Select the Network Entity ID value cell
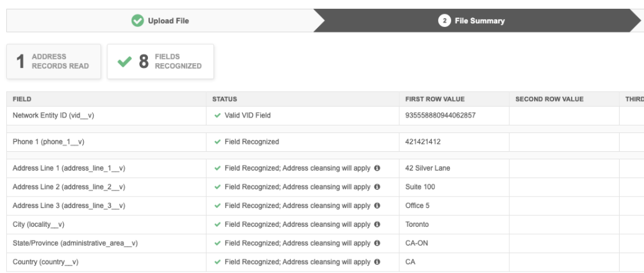The image size is (644, 273). [441, 116]
